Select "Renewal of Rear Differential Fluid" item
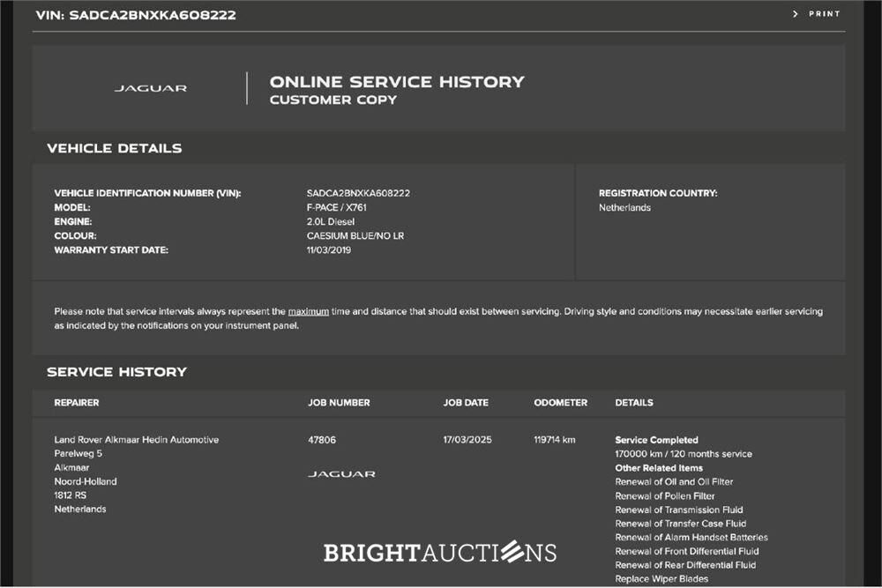Screen dimensions: 882x588 (x=685, y=565)
